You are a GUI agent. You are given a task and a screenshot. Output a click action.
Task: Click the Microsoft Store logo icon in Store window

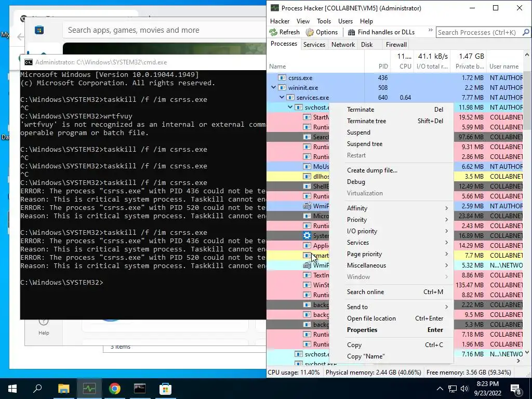point(39,30)
